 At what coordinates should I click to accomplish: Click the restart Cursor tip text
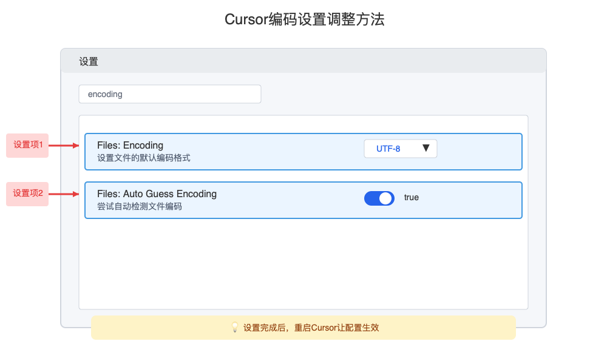(x=311, y=328)
